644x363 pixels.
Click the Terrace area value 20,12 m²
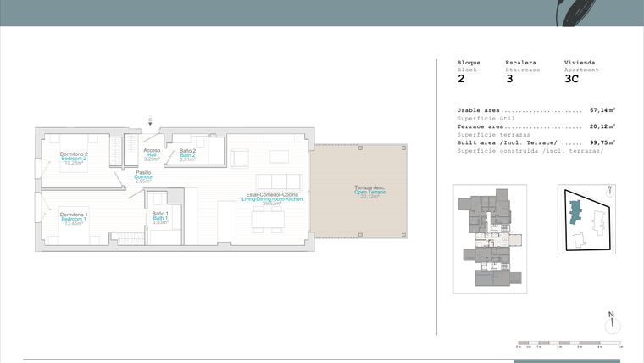tap(602, 126)
